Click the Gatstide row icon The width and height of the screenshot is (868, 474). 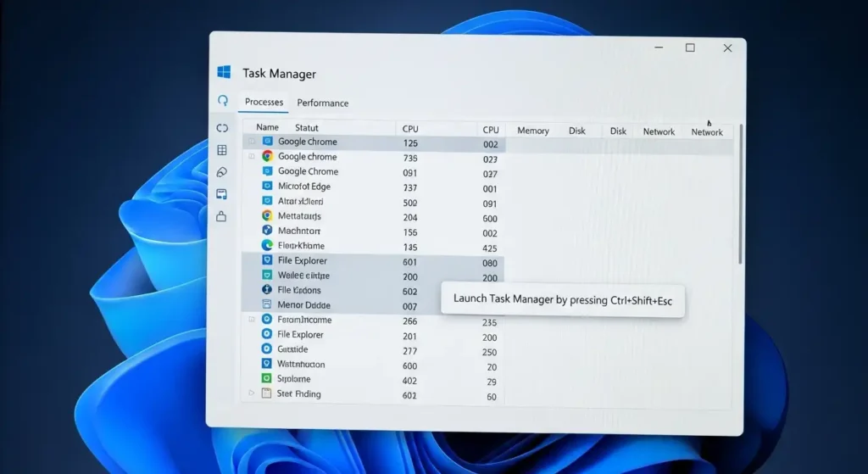coord(267,349)
